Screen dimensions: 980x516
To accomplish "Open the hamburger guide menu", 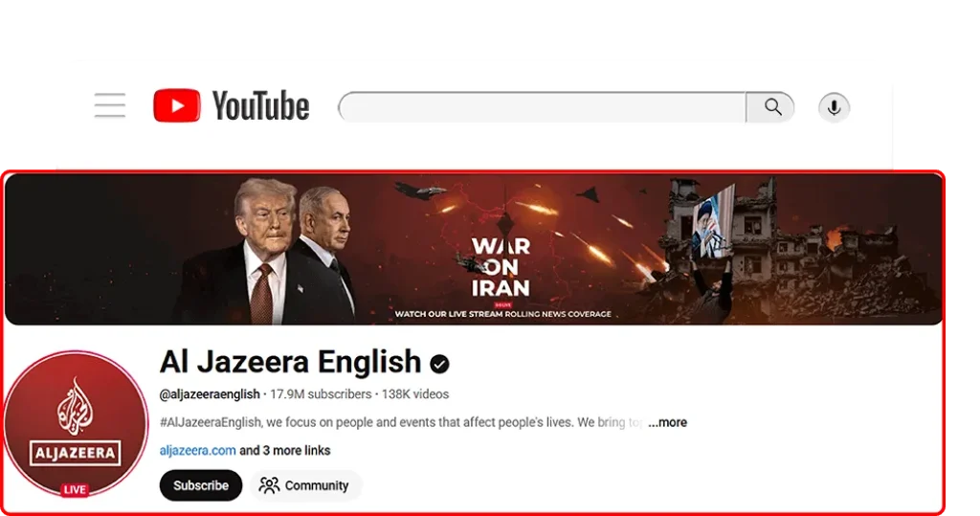I will coord(110,105).
